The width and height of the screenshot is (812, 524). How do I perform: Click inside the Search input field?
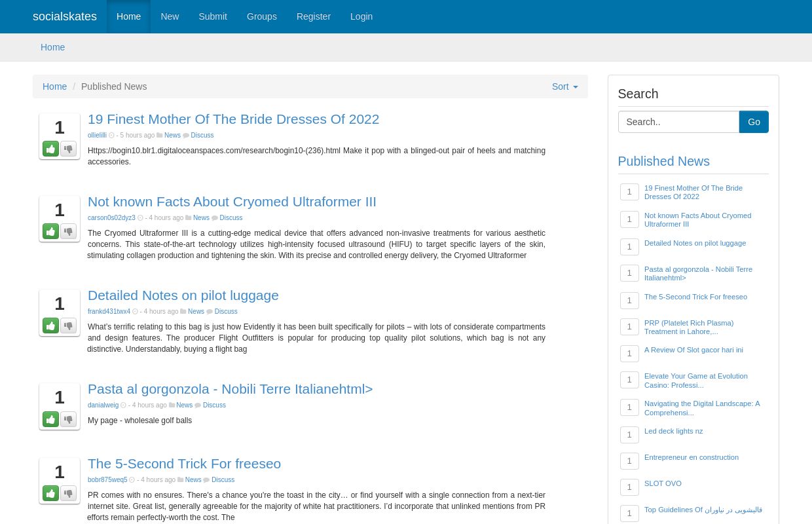(x=678, y=122)
